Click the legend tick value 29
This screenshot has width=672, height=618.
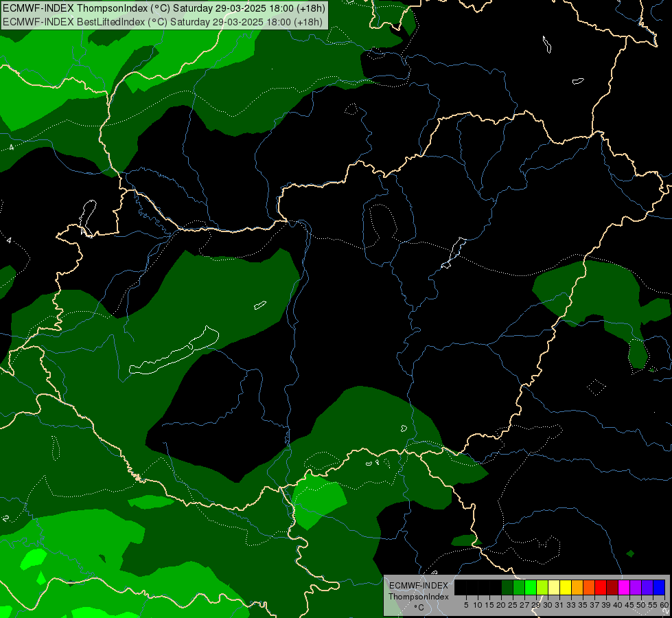pyautogui.click(x=535, y=605)
